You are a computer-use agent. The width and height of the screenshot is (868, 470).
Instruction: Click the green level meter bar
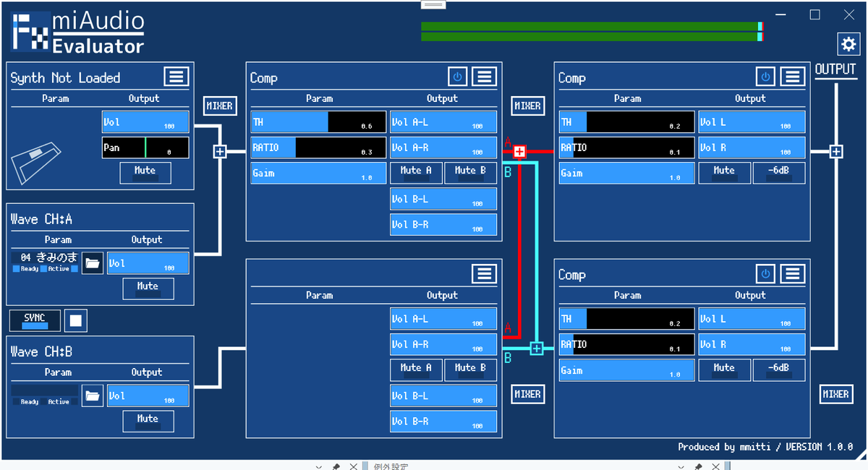(x=592, y=32)
